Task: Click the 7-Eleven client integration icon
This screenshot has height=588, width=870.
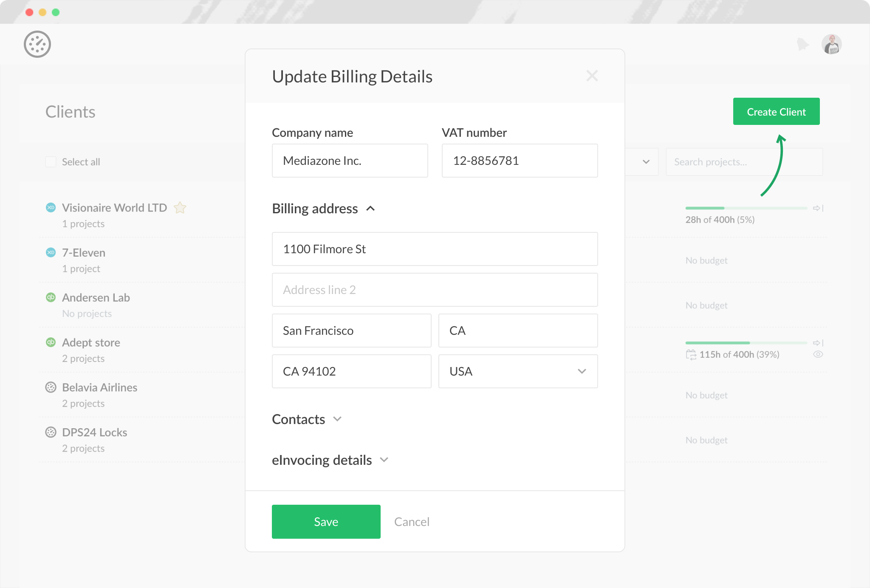Action: tap(51, 252)
